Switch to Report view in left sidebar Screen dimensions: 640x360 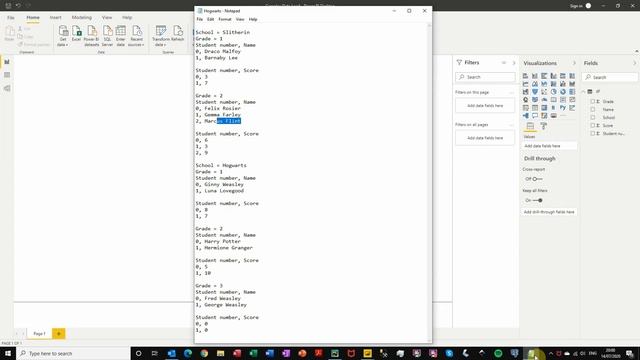point(7,62)
